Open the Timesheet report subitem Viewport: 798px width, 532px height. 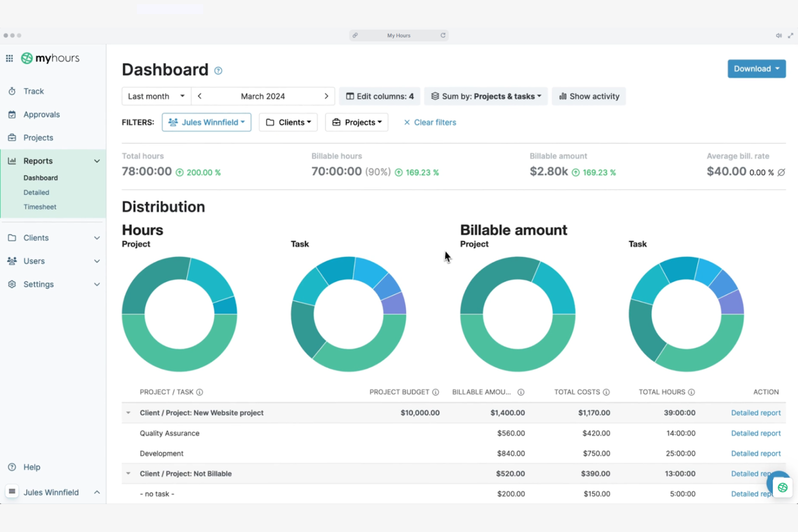[40, 206]
